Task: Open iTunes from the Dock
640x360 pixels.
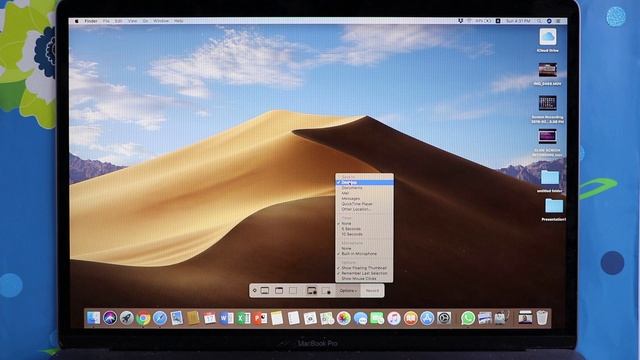Action: (394, 318)
